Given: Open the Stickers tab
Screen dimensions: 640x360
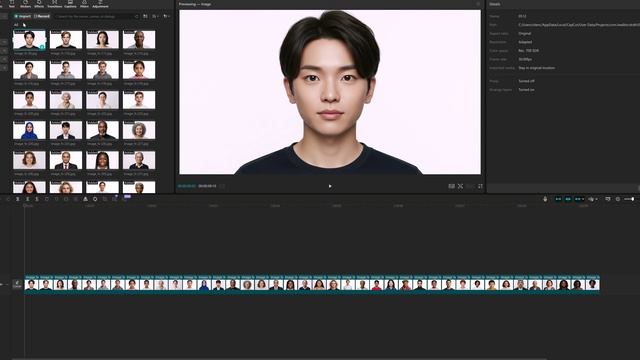Looking at the screenshot, I should pyautogui.click(x=25, y=4).
